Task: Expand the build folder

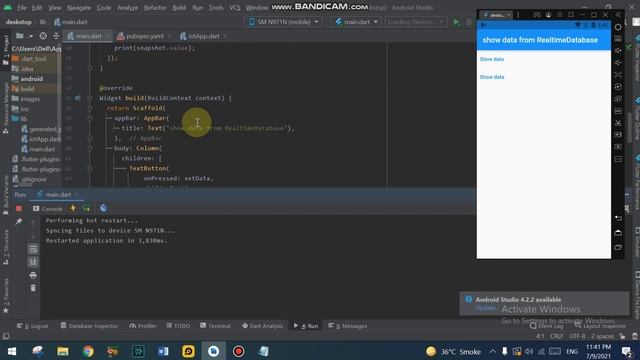Action: tap(27, 89)
